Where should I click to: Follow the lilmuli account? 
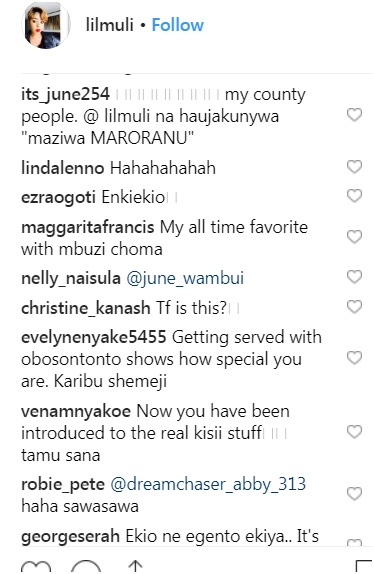click(177, 25)
